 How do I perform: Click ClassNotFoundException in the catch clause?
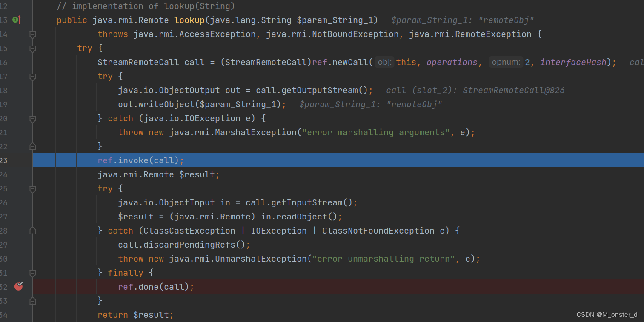pos(378,231)
